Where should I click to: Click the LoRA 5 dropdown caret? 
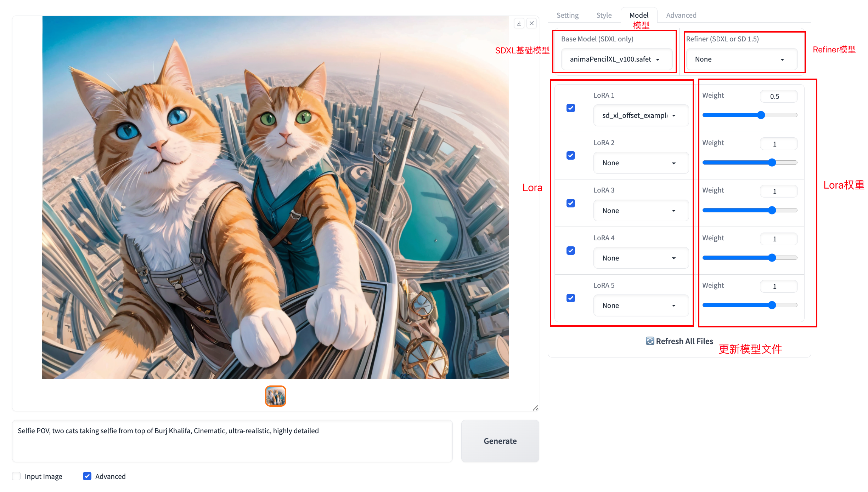click(673, 306)
